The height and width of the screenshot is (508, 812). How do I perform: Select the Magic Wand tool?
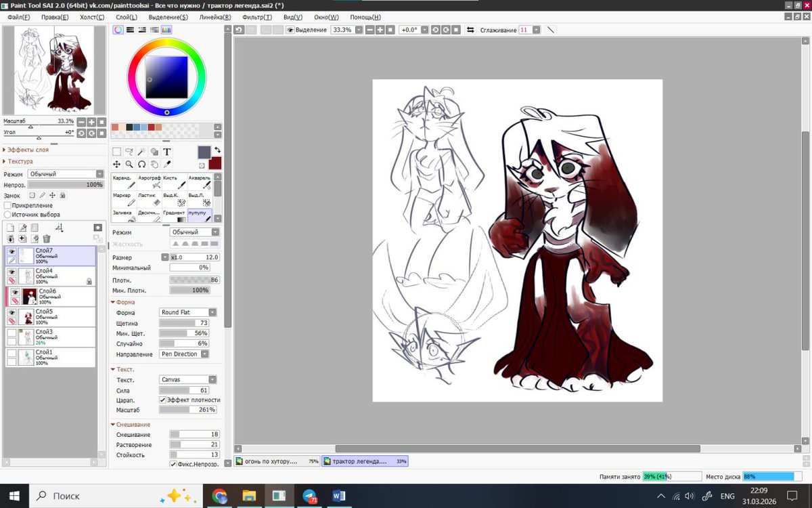tap(141, 152)
